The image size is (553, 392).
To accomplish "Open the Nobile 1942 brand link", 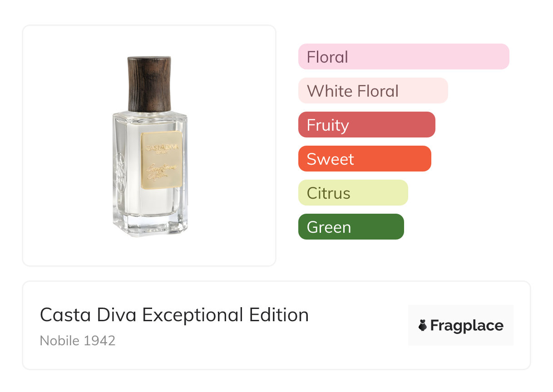I will tap(78, 340).
